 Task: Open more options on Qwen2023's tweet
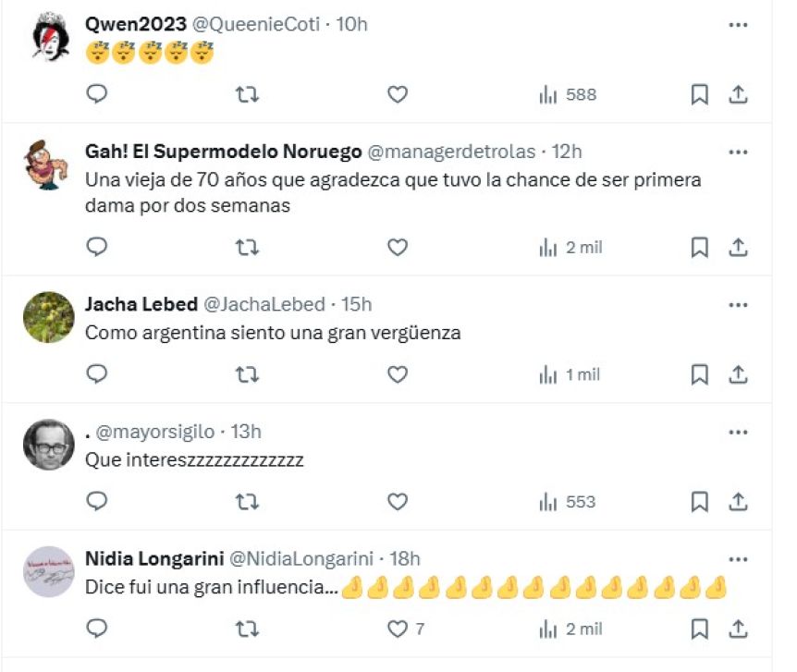738,25
